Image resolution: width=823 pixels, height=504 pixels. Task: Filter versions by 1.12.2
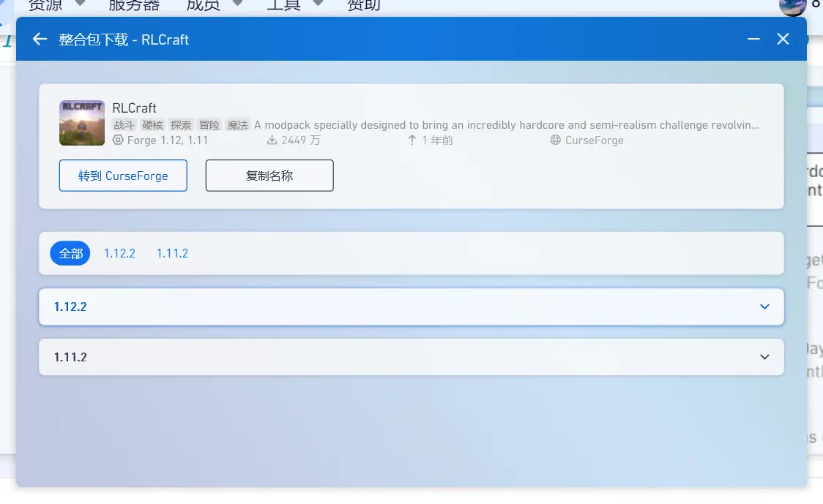click(119, 253)
